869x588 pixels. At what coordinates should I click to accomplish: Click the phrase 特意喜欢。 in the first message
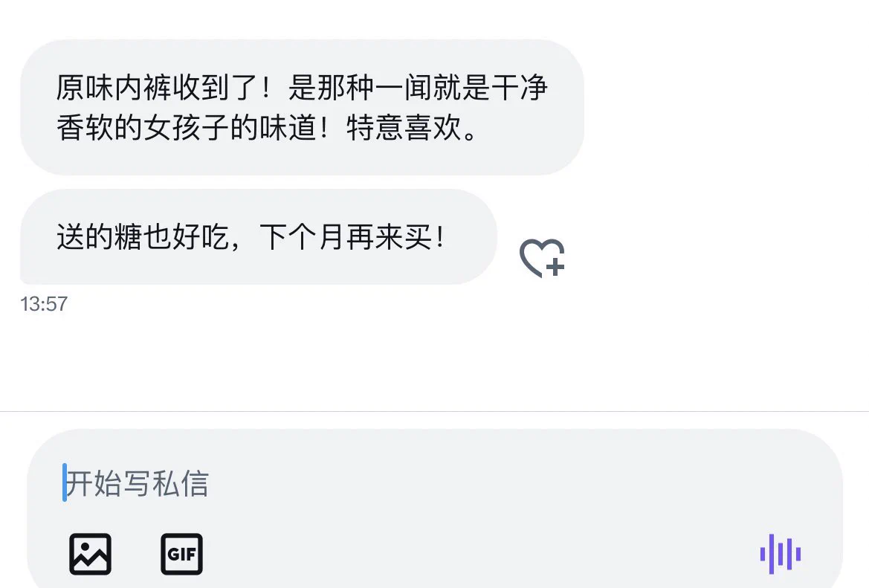413,128
